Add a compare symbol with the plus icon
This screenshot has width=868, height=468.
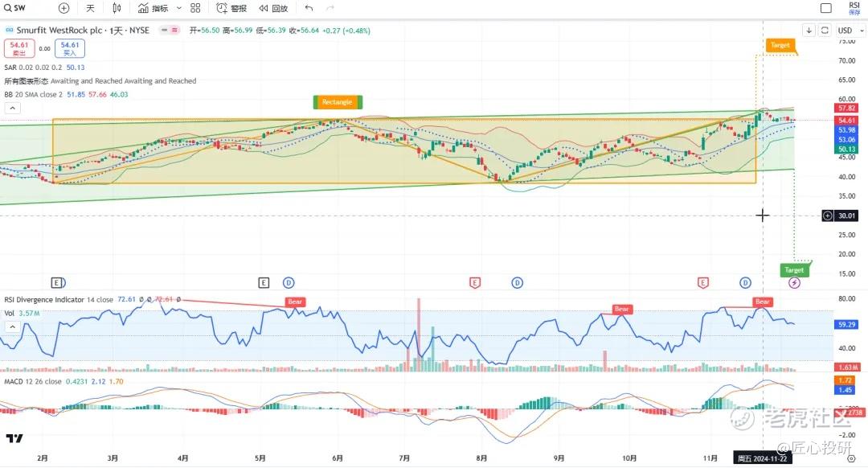[63, 8]
